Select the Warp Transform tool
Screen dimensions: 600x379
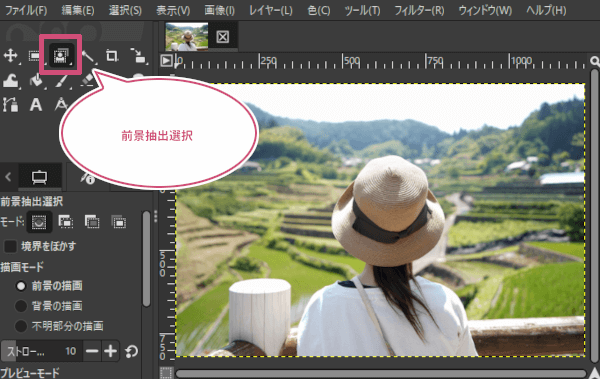pos(11,81)
